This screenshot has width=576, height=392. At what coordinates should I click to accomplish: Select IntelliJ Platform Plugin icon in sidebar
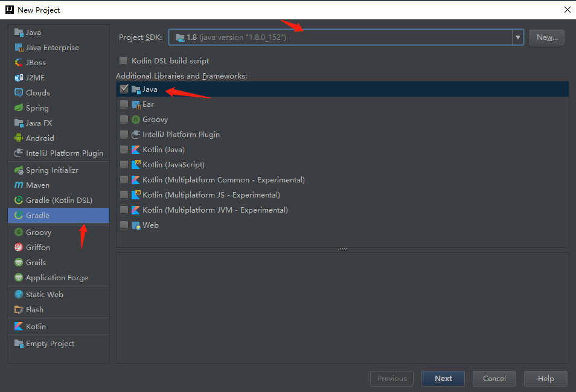coord(19,153)
